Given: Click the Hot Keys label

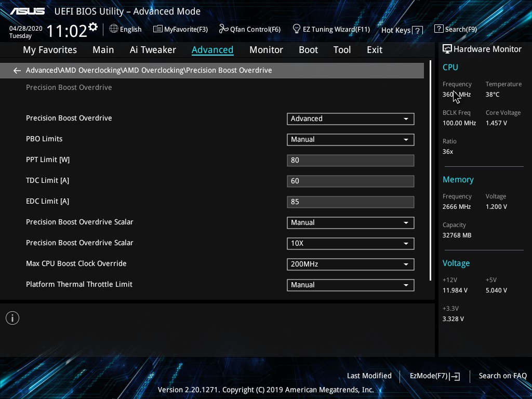Looking at the screenshot, I should pos(396,30).
